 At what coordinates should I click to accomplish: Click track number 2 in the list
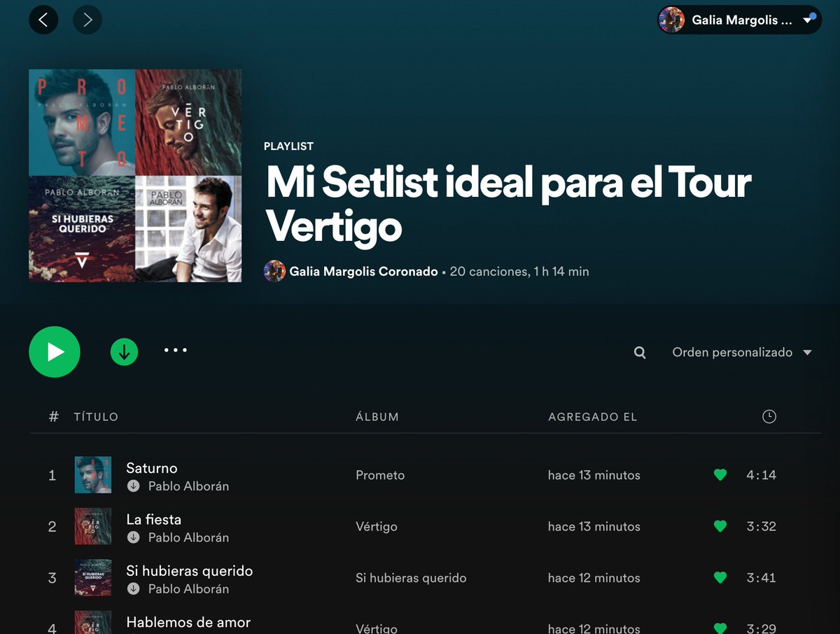(x=52, y=526)
